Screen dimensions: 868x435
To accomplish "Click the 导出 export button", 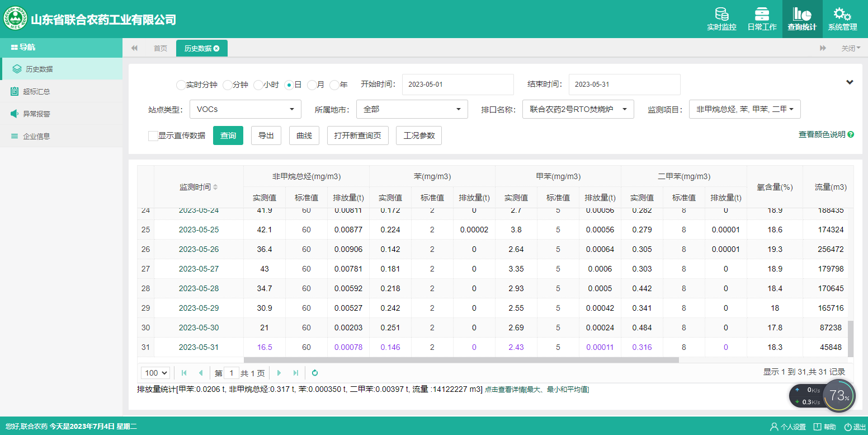I will click(266, 135).
